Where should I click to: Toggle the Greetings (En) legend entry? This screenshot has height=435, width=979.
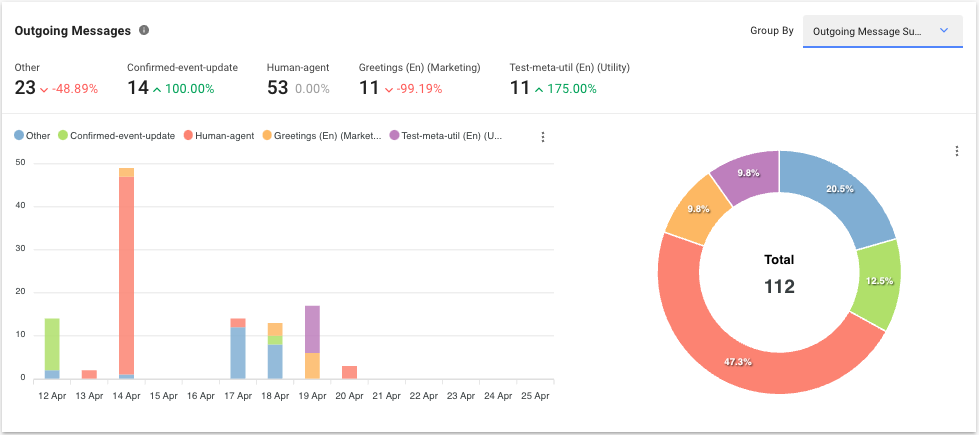click(321, 136)
